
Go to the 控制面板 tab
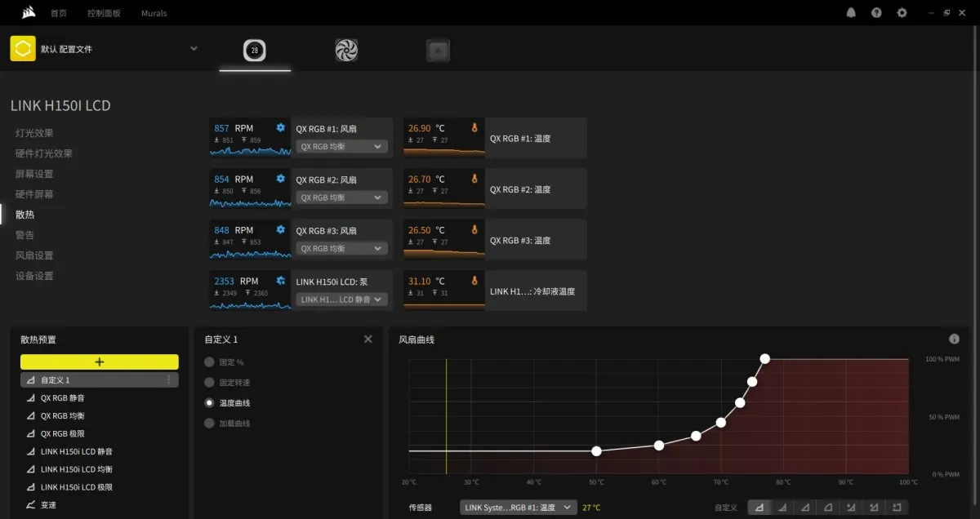click(x=104, y=13)
